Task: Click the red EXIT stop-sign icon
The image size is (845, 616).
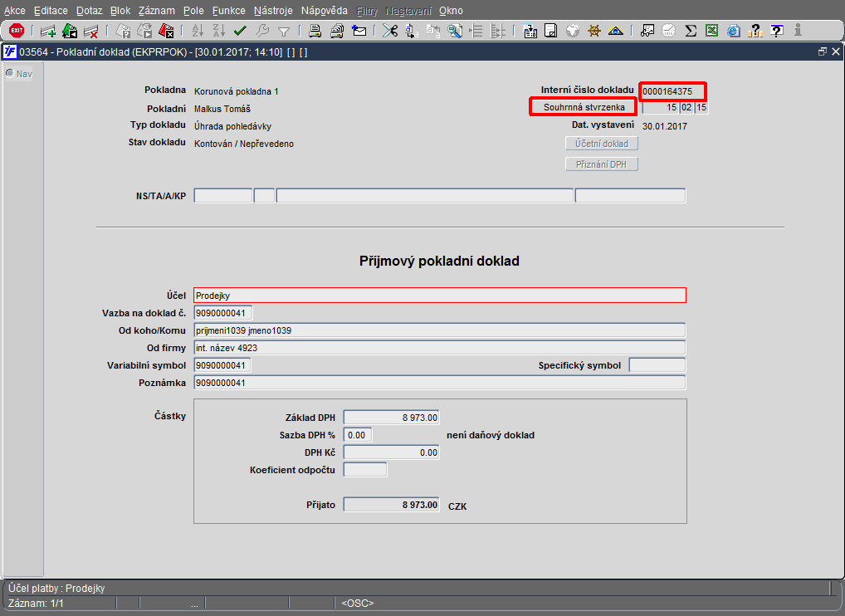Action: pyautogui.click(x=17, y=31)
